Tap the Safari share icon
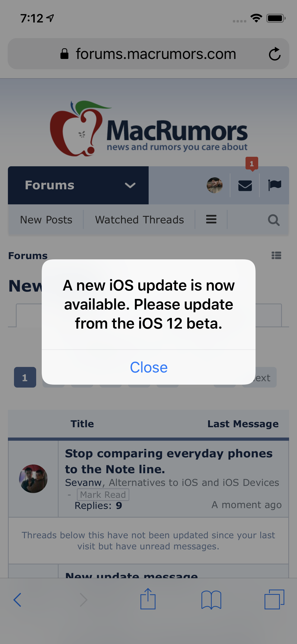 pos(148,599)
